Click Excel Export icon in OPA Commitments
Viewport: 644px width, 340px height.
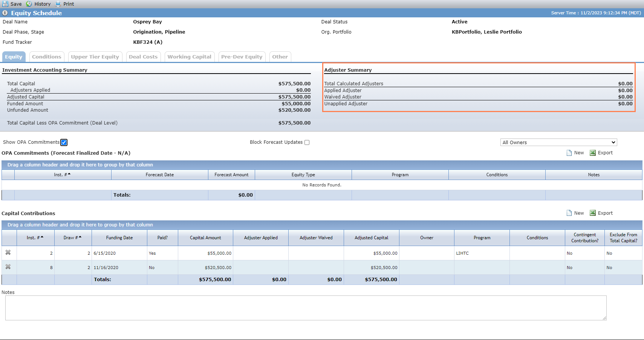click(x=593, y=153)
